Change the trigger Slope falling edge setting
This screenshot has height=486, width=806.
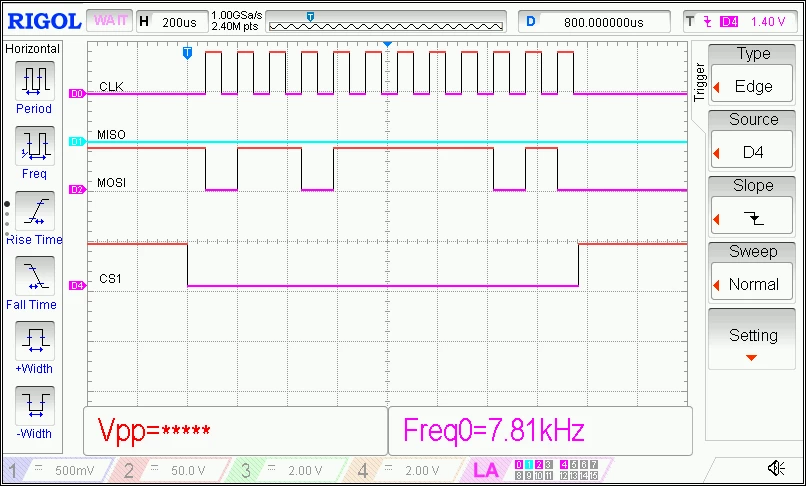tap(752, 205)
